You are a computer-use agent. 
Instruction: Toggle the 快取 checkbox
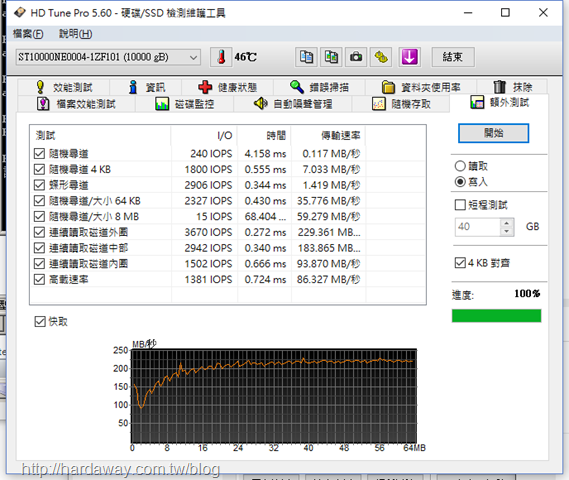(40, 321)
